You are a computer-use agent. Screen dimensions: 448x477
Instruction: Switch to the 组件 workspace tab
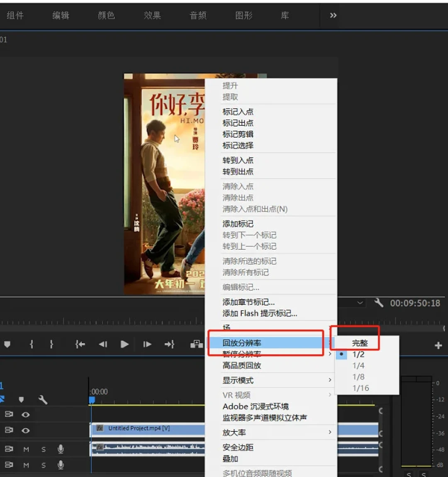(x=15, y=15)
